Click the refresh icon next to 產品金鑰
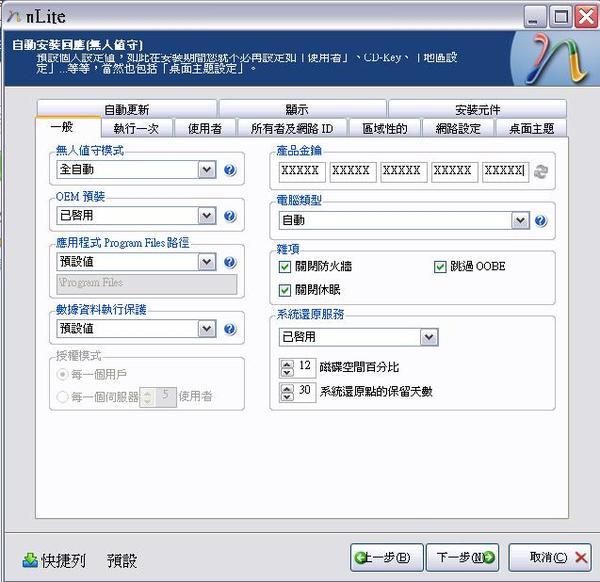Screen dimensions: 600x582 click(541, 171)
